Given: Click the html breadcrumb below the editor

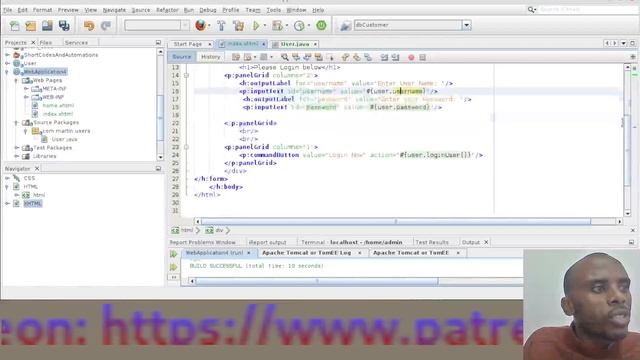Looking at the screenshot, I should pos(187,230).
